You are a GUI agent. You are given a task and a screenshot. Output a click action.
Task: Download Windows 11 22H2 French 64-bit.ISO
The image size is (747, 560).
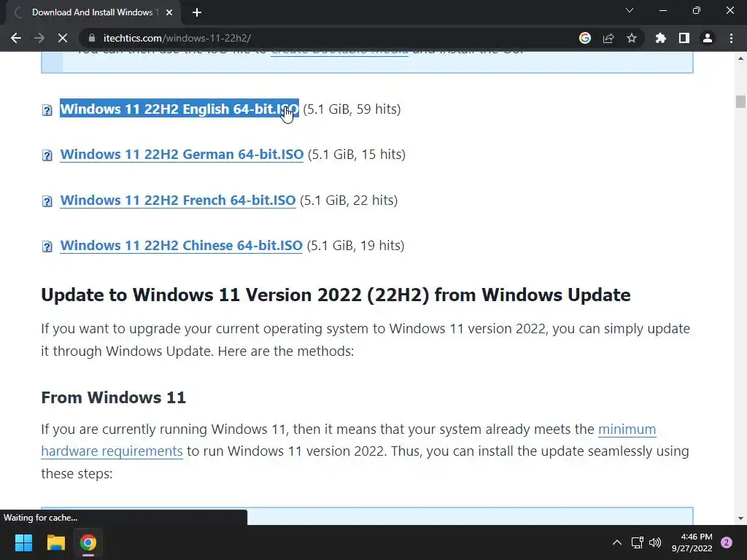coord(178,200)
